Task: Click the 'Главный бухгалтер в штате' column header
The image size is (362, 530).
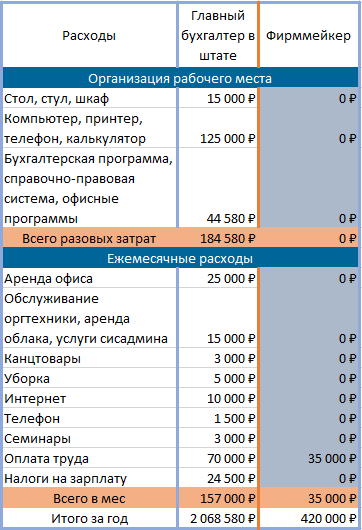Action: pyautogui.click(x=218, y=35)
